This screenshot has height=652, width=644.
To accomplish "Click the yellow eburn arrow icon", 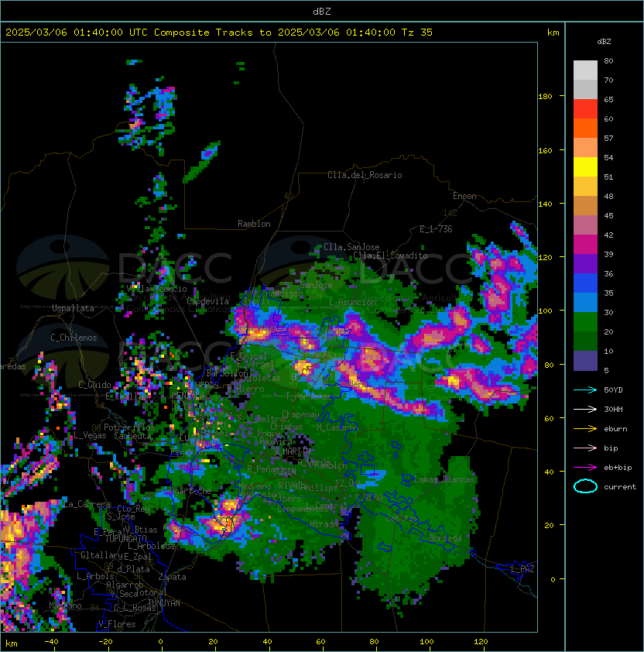I will [x=585, y=429].
